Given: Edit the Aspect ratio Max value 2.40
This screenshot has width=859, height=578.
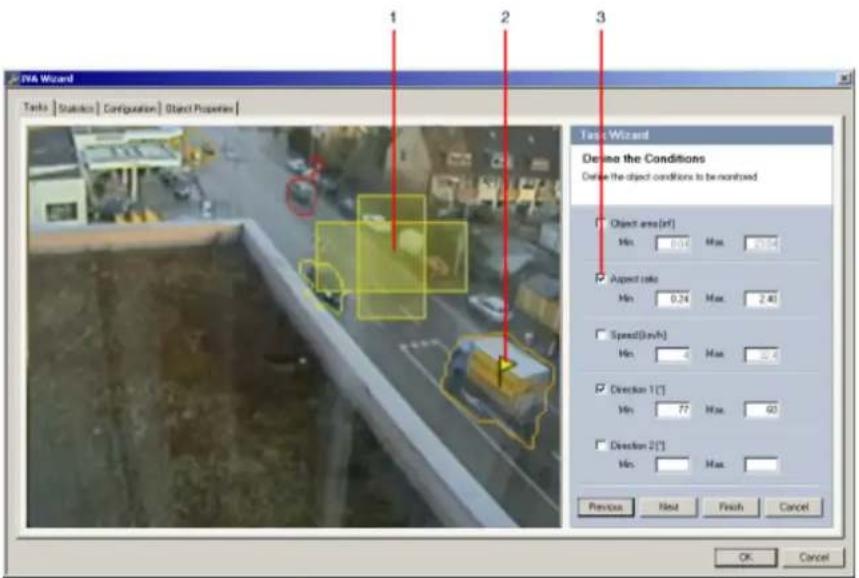Looking at the screenshot, I should [x=761, y=299].
